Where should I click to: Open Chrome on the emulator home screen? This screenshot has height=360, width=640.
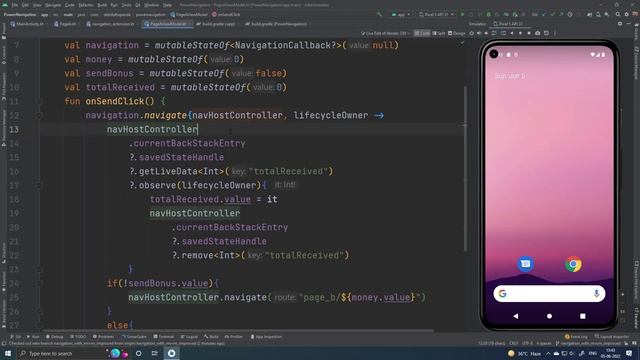point(573,264)
